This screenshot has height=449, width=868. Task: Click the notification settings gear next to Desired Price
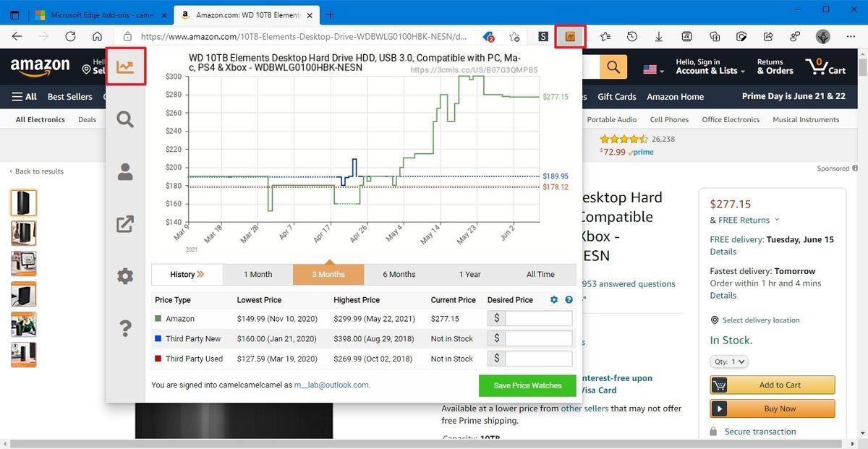(553, 299)
